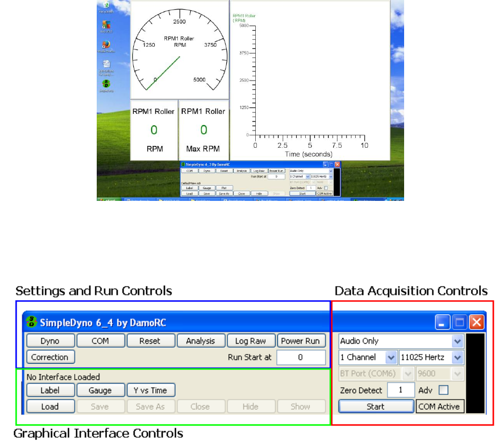Image resolution: width=503 pixels, height=448 pixels.
Task: Click the greyed Save As button in enlarged panel
Action: click(150, 406)
